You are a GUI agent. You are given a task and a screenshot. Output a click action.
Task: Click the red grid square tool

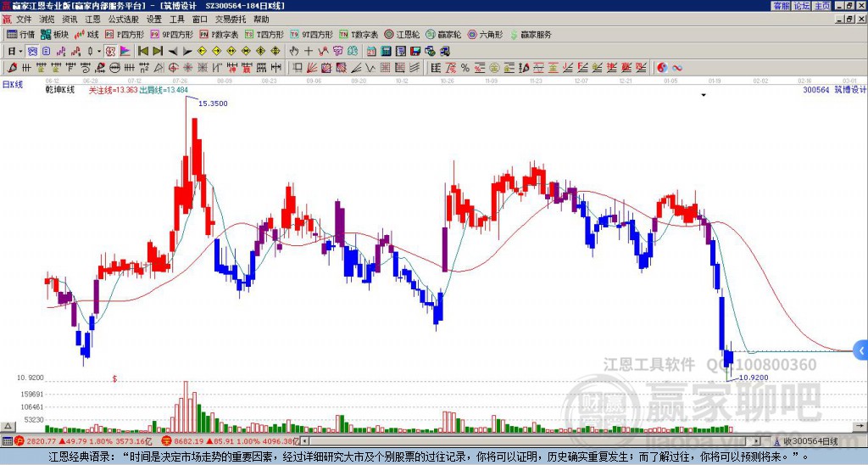coord(385,68)
